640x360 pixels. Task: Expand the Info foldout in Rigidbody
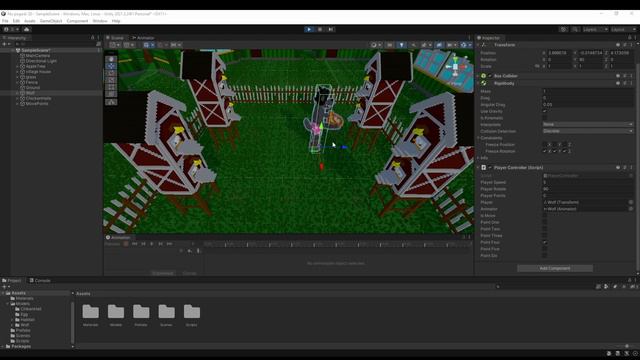point(478,158)
